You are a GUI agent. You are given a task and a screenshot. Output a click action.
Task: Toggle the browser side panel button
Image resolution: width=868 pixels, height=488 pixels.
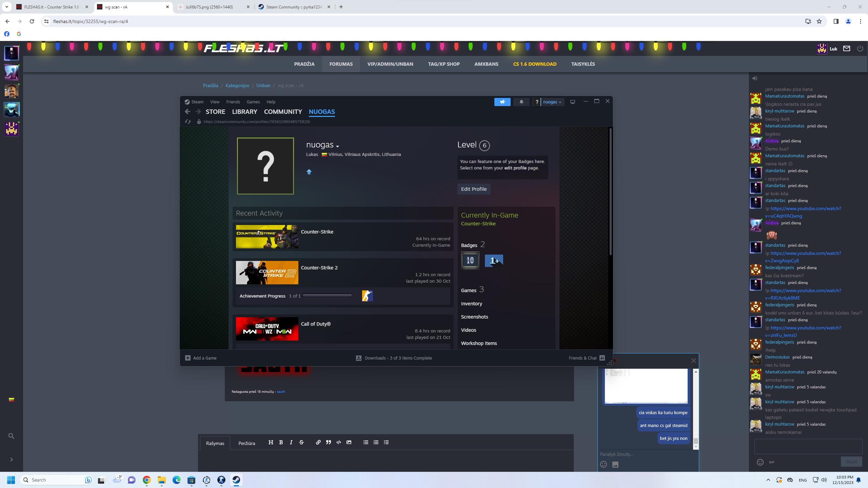[x=836, y=21]
